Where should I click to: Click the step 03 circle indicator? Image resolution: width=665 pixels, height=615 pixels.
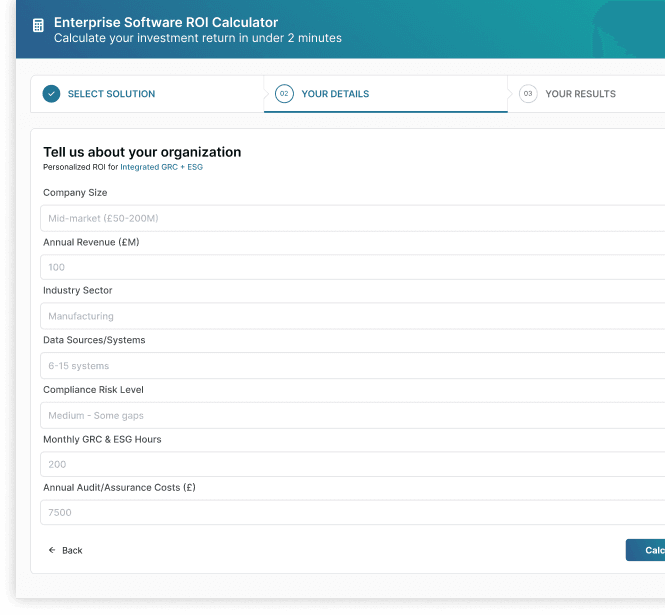point(528,94)
